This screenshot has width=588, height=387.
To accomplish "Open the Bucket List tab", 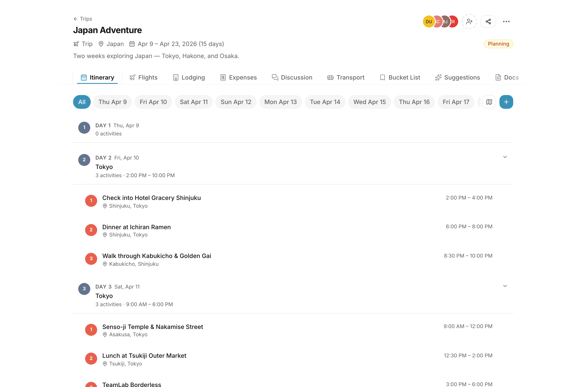I will [x=400, y=78].
